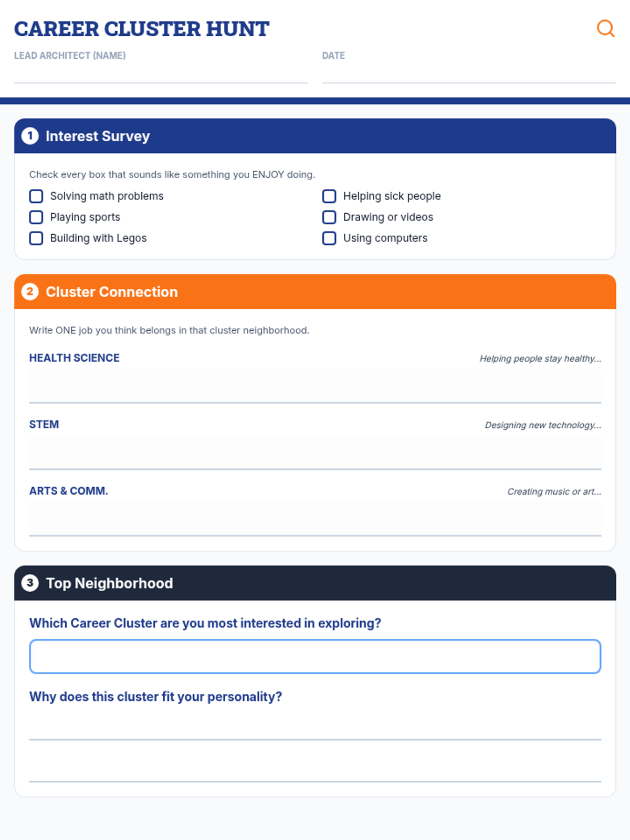The image size is (630, 840).
Task: Click the Date input line
Action: (x=468, y=73)
